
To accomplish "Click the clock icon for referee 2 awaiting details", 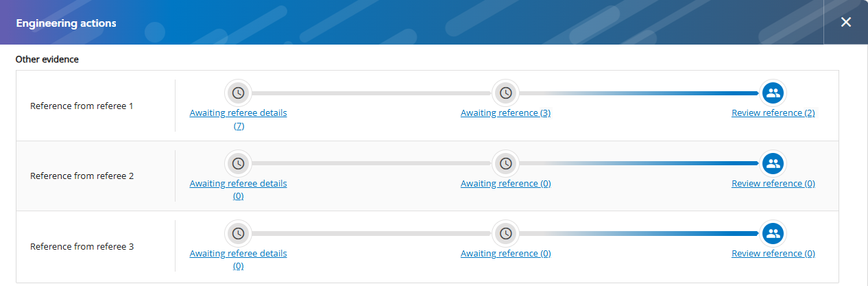I will (x=238, y=163).
